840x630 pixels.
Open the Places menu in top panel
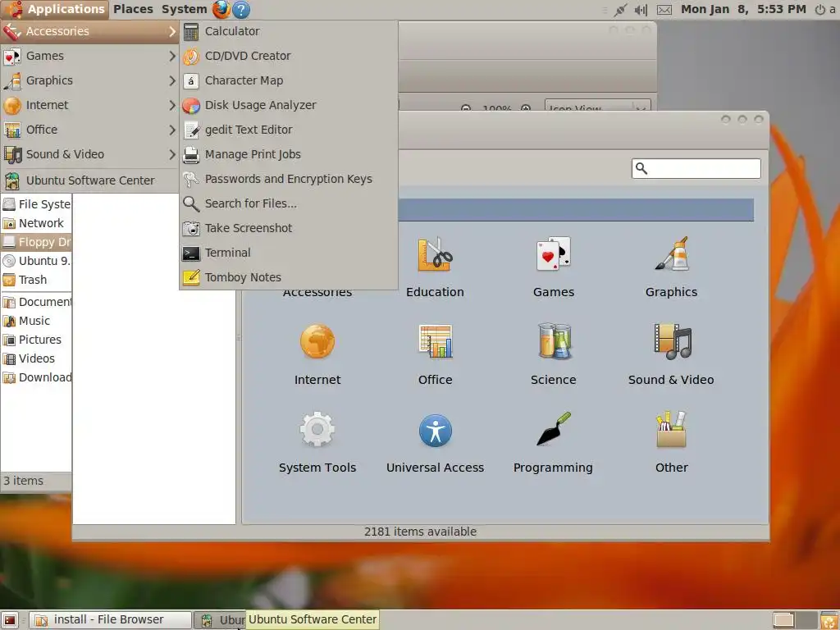point(133,9)
